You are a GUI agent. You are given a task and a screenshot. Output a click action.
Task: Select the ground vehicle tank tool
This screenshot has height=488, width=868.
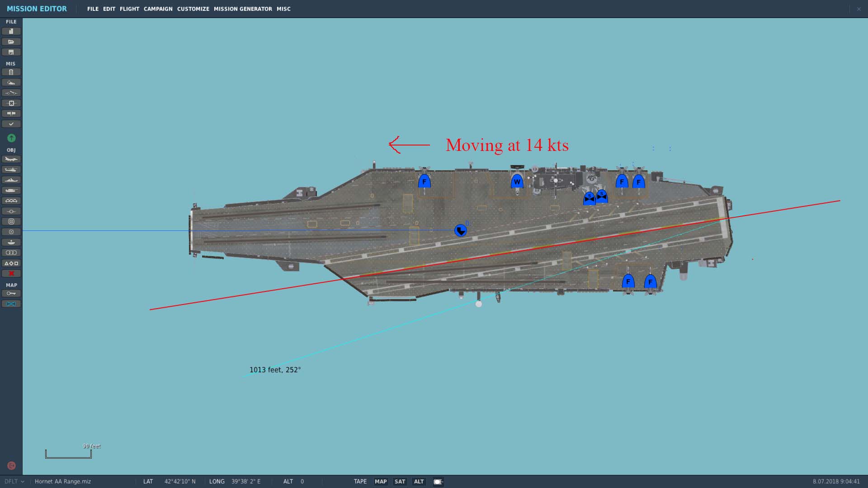(11, 191)
